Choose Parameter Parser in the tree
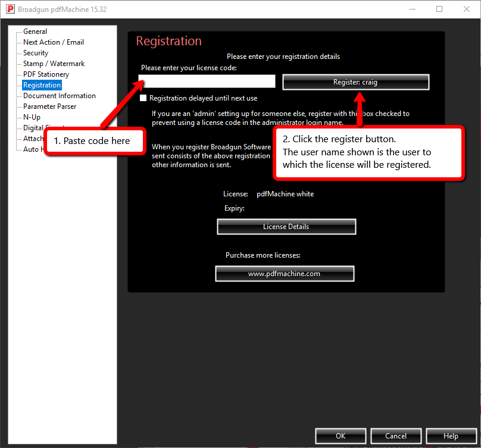Viewport: 481px width, 448px height. 49,106
